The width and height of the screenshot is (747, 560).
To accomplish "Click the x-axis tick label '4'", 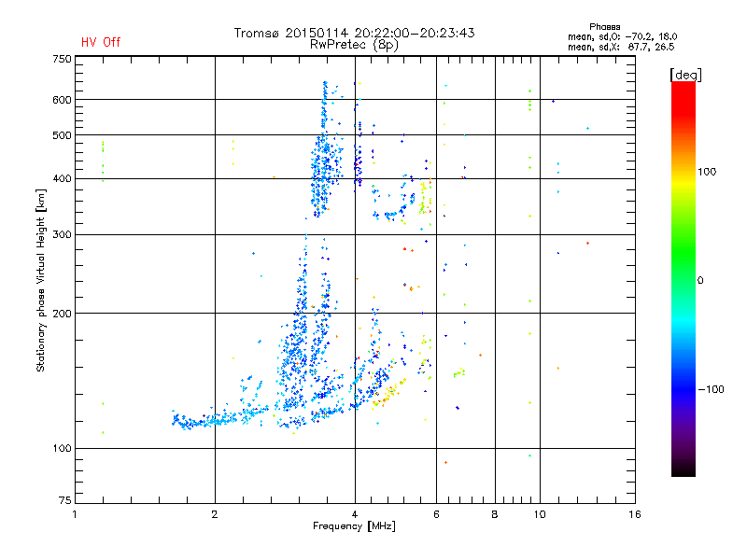I will [x=355, y=514].
